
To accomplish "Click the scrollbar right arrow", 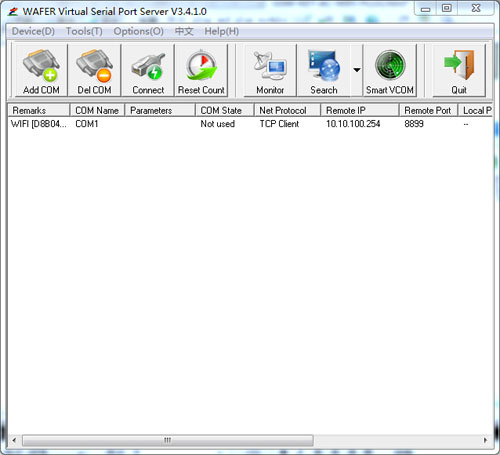I will 485,440.
